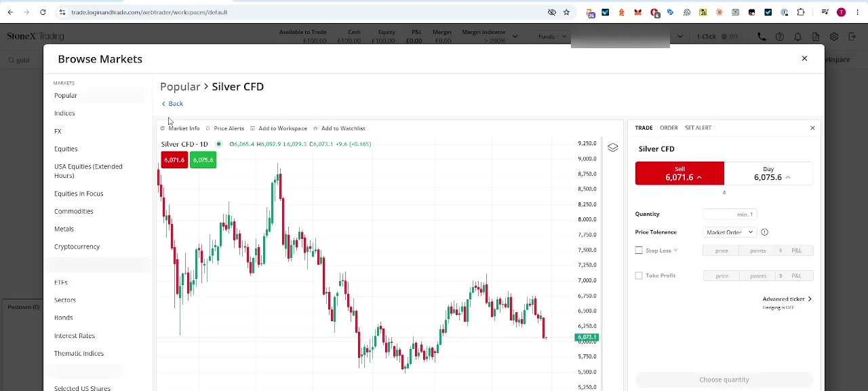Viewport: 868px width, 391px height.
Task: Select Cryptocurrency category
Action: click(77, 246)
